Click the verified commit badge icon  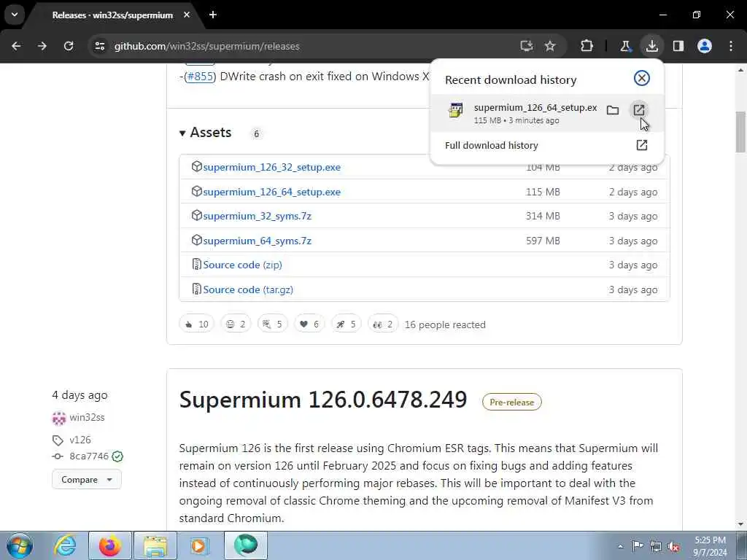point(117,456)
